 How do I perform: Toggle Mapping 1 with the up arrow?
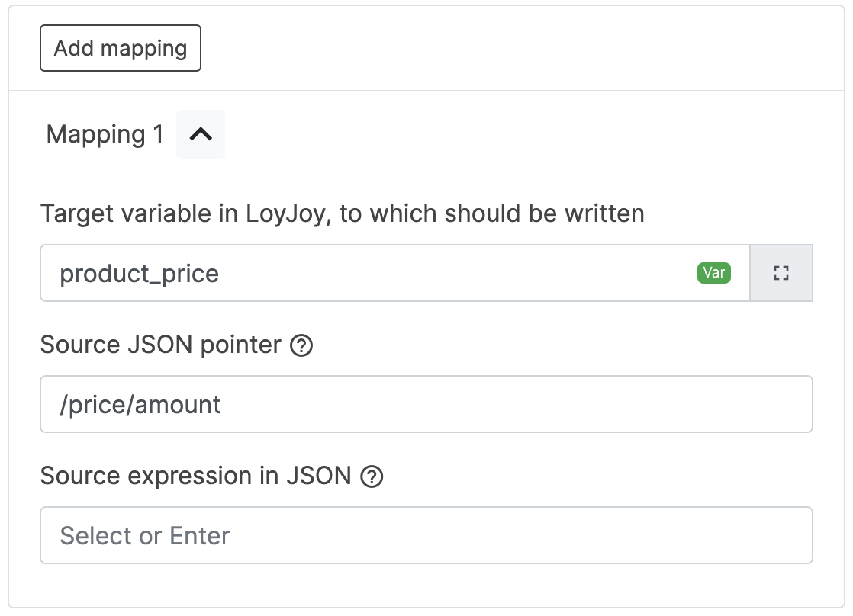pyautogui.click(x=201, y=134)
